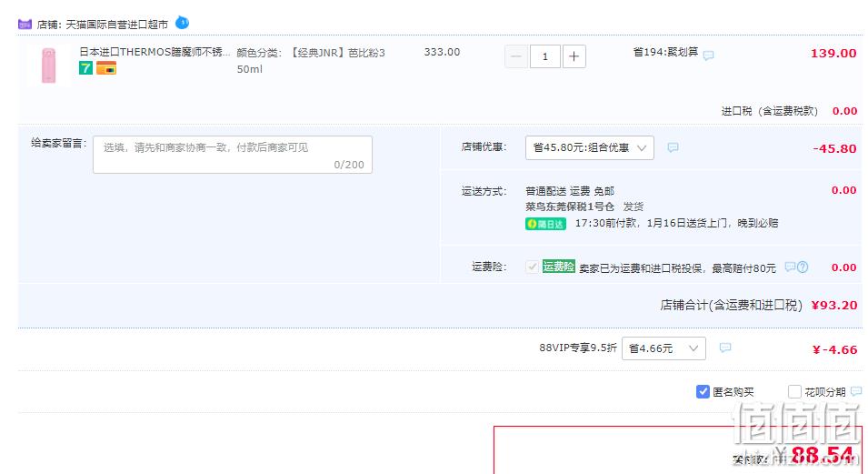The image size is (868, 474).
Task: Click the quantity input field
Action: pos(545,56)
